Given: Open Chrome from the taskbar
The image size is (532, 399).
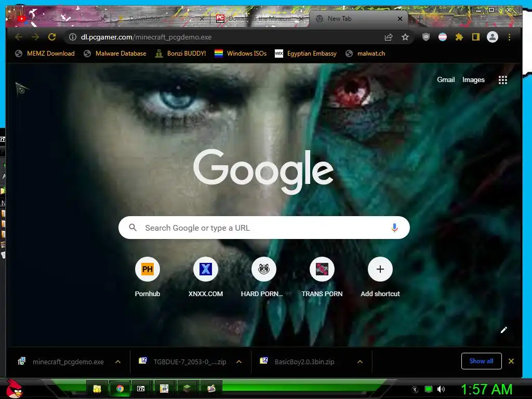Looking at the screenshot, I should tap(120, 389).
